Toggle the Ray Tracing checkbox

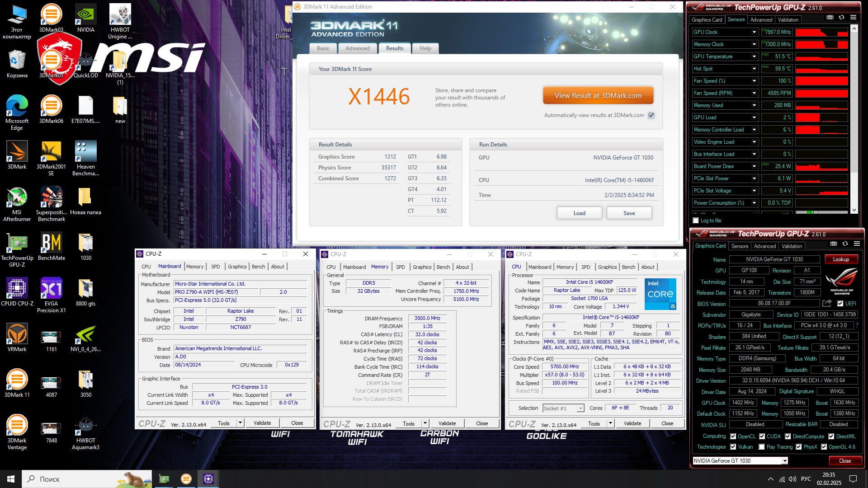762,447
